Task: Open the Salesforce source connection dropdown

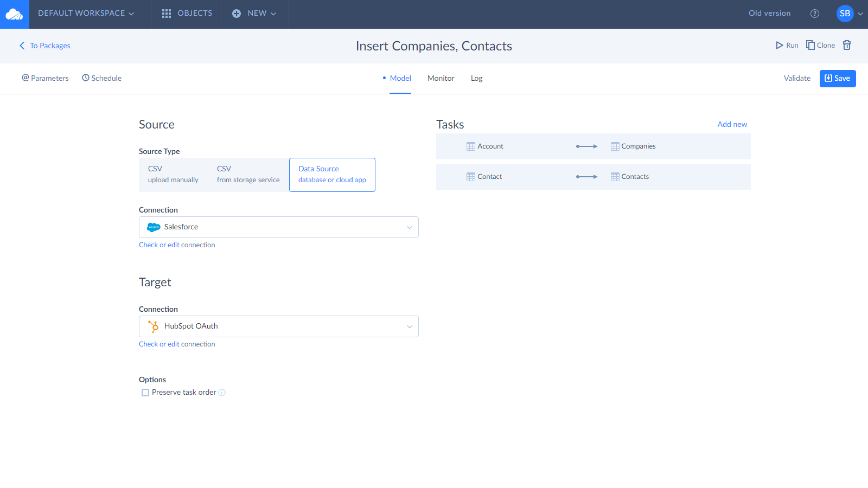Action: [279, 227]
